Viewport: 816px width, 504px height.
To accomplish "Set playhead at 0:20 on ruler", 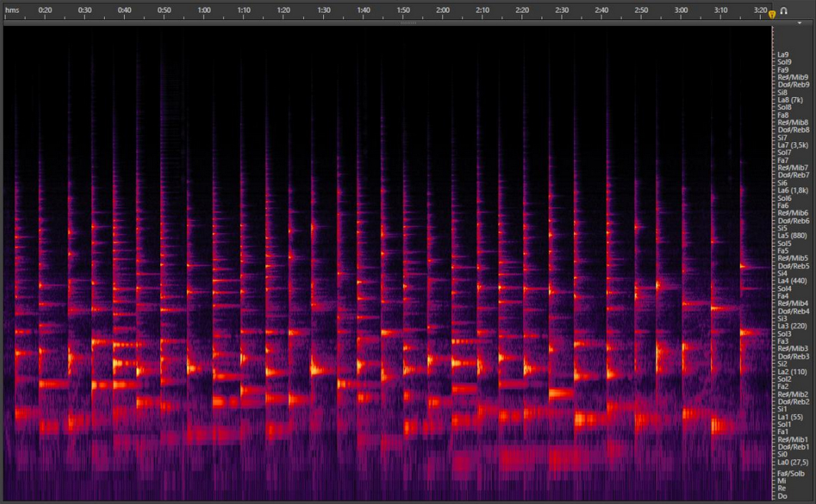I will tap(45, 11).
